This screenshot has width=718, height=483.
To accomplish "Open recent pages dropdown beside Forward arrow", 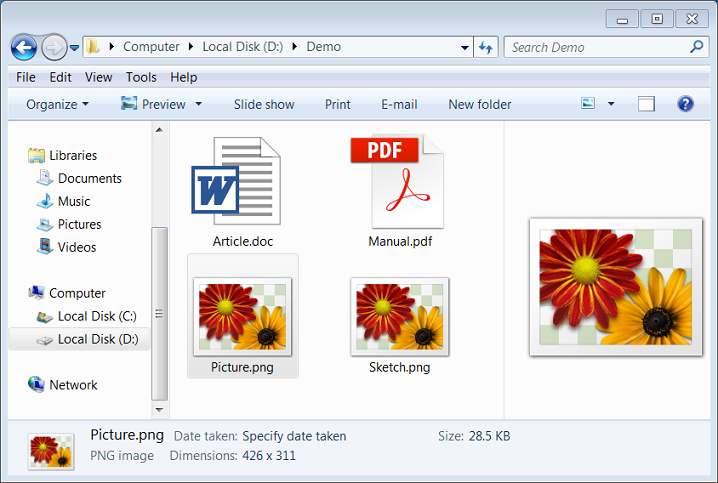I will pos(74,47).
